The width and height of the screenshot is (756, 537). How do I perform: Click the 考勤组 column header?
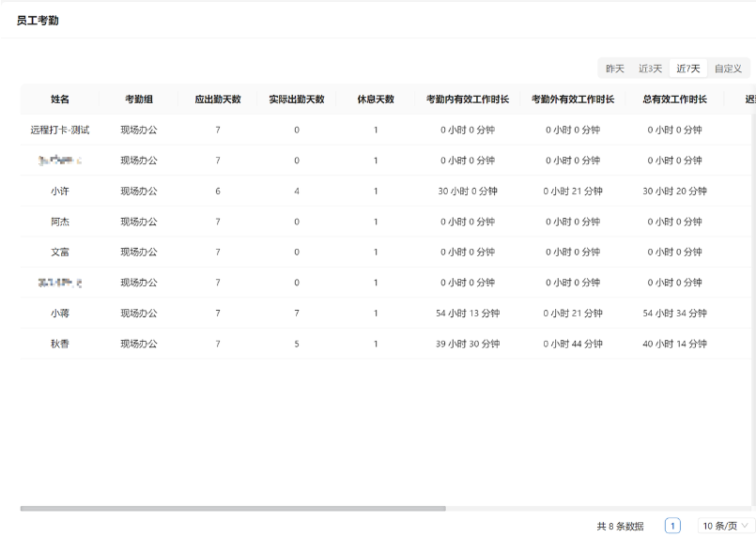coord(139,100)
